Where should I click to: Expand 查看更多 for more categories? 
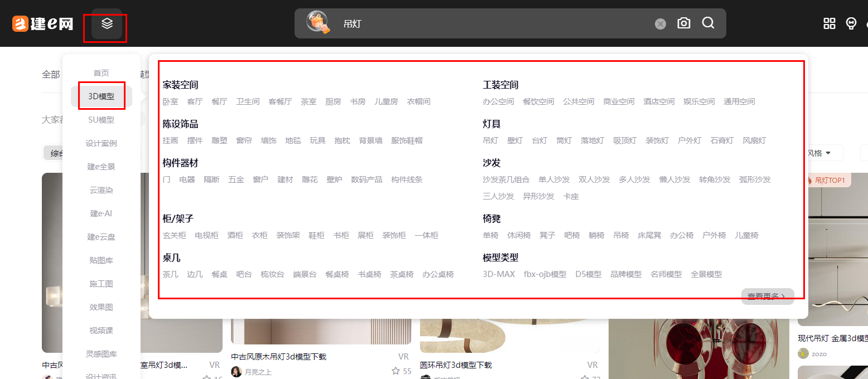click(767, 297)
